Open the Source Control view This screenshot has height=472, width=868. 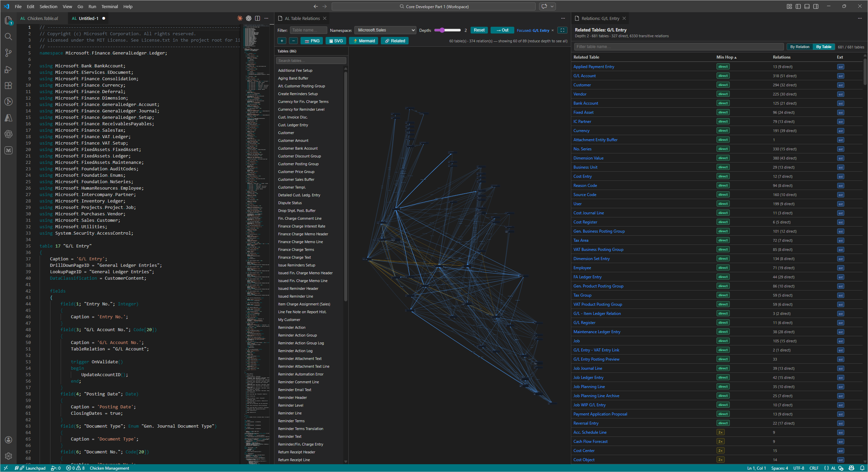click(x=8, y=53)
